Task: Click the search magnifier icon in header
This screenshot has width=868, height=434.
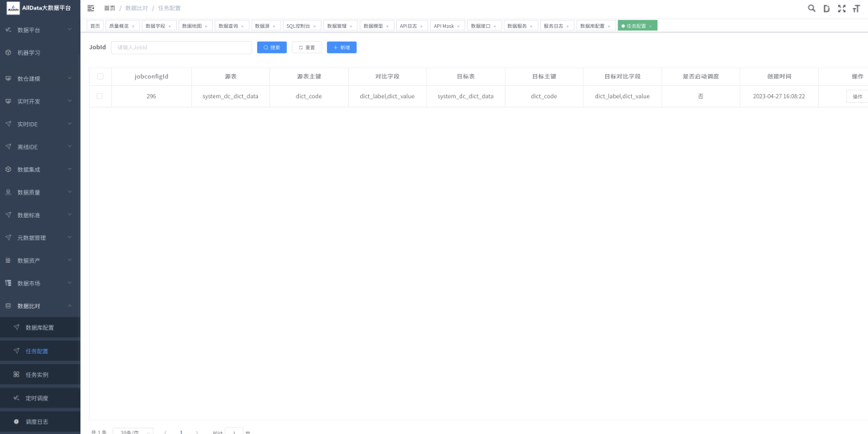Action: (811, 8)
